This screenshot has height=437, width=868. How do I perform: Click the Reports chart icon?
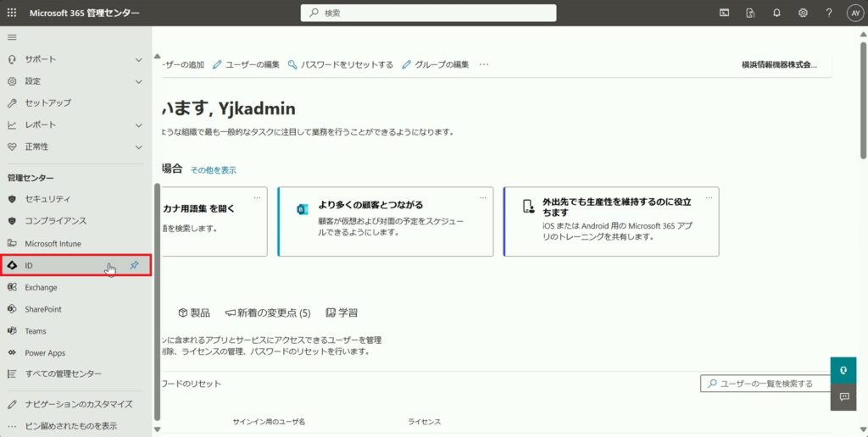pos(12,125)
